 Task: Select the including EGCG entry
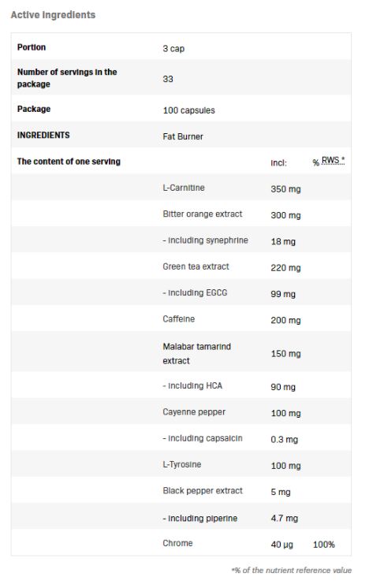tap(195, 292)
